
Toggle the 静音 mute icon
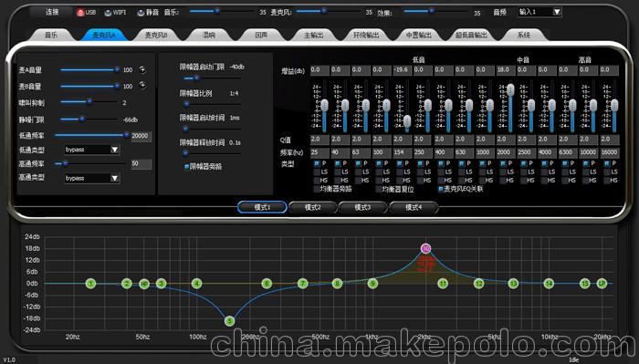click(x=141, y=13)
